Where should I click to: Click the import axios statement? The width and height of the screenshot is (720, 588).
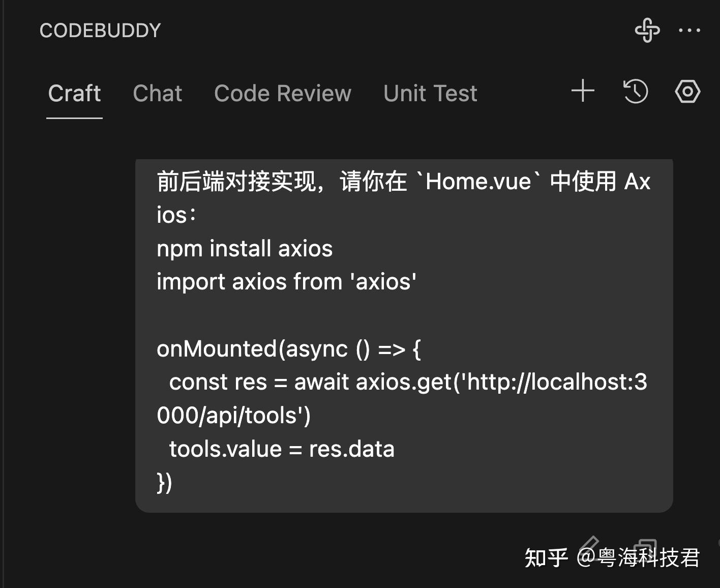pos(286,281)
